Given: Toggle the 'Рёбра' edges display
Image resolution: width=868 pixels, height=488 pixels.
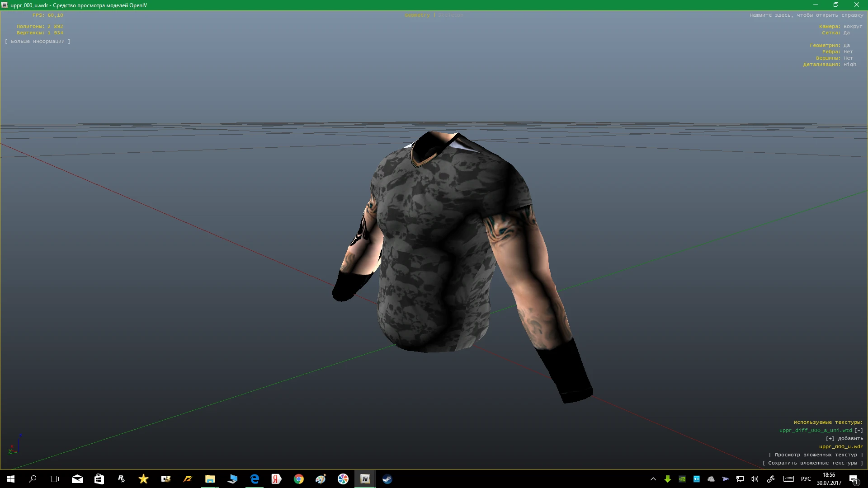Looking at the screenshot, I should click(x=848, y=52).
